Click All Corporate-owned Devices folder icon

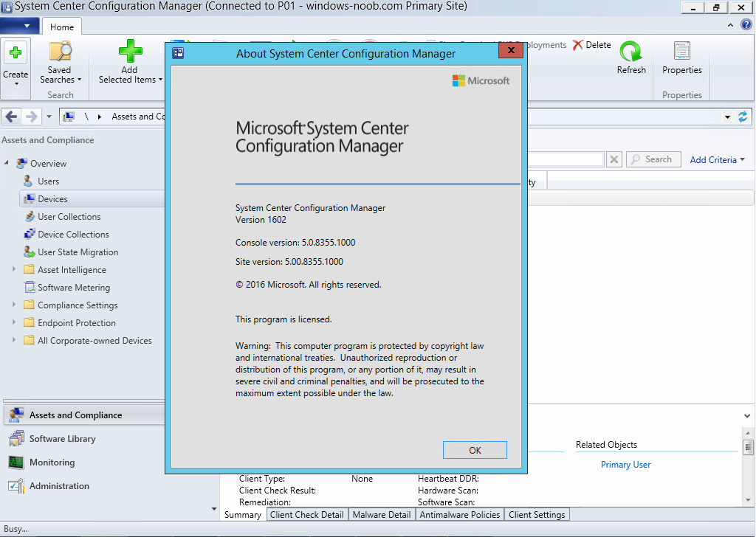[29, 341]
